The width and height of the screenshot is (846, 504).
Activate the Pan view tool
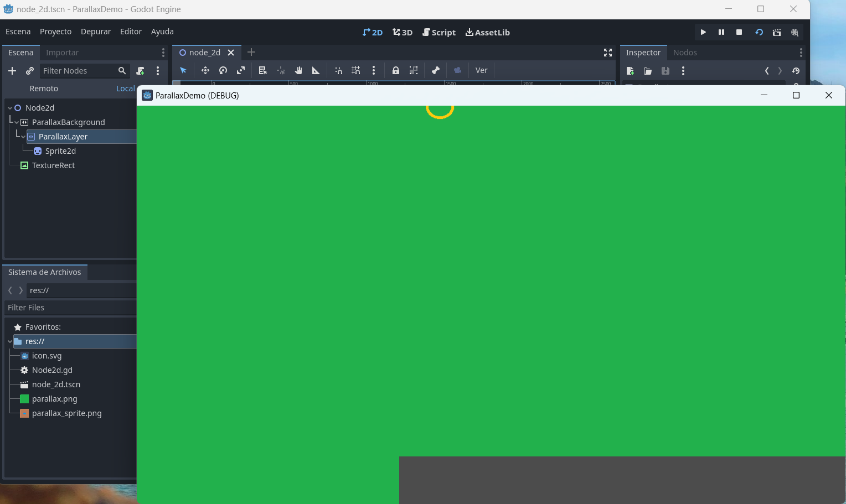pyautogui.click(x=298, y=70)
